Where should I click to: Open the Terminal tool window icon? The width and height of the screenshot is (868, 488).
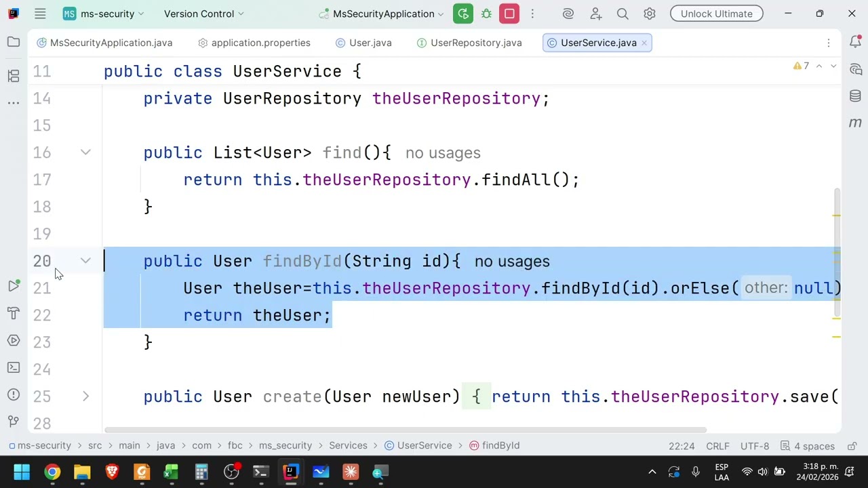tap(14, 367)
